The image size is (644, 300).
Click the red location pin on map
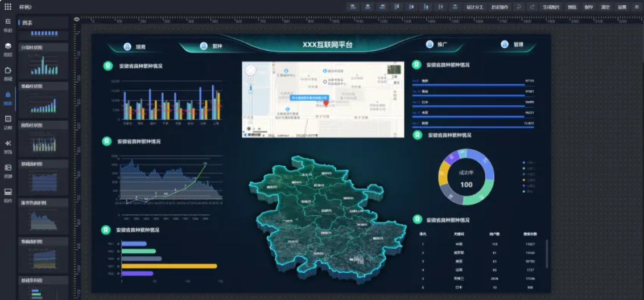(x=326, y=102)
